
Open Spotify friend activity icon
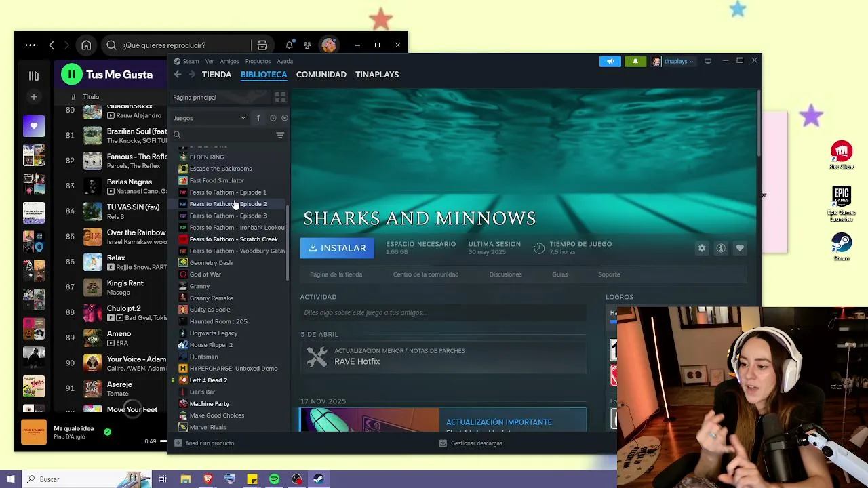click(x=307, y=45)
